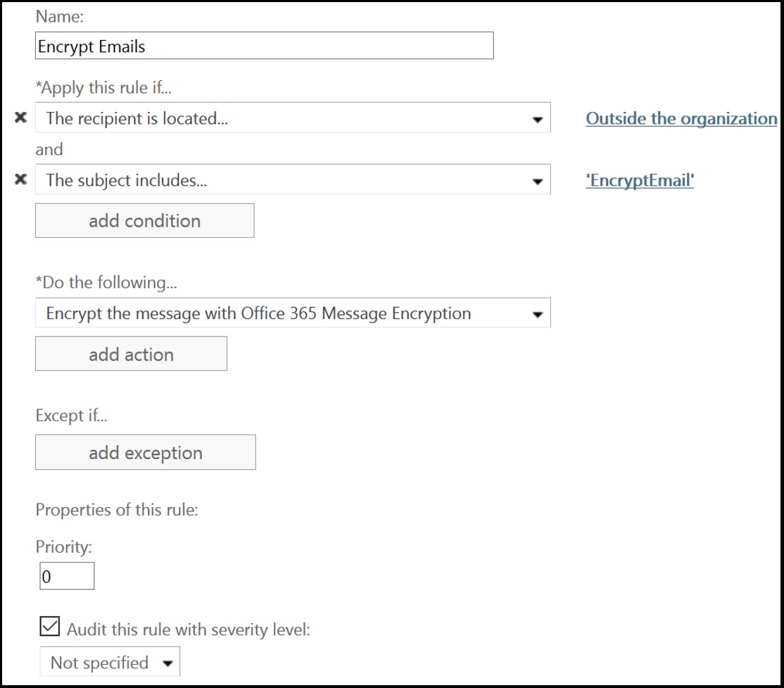Click the 'add exception' button
Image resolution: width=784 pixels, height=688 pixels.
146,452
